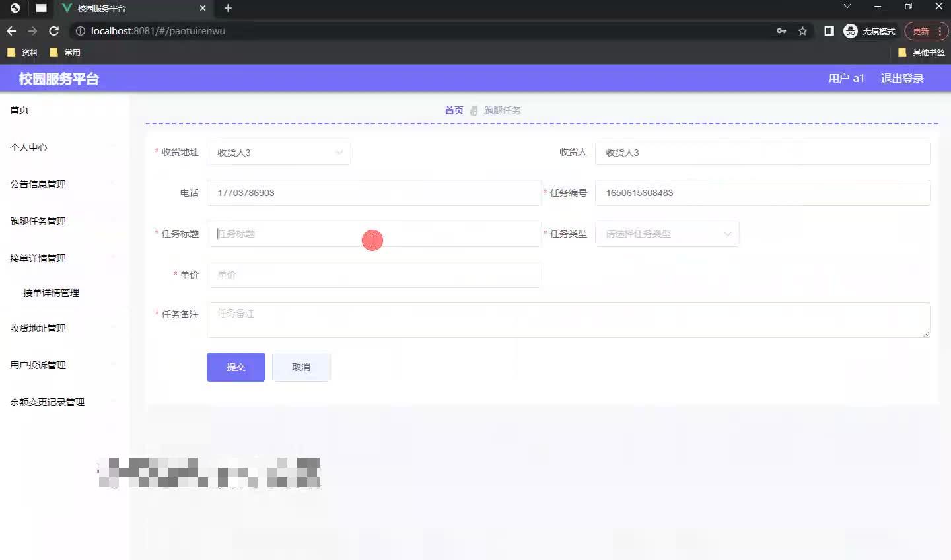The image size is (951, 560).
Task: Go back with browser back arrow
Action: pyautogui.click(x=11, y=31)
